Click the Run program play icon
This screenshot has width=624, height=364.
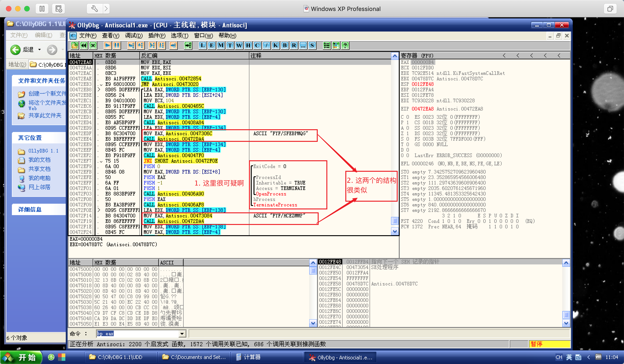click(x=108, y=45)
